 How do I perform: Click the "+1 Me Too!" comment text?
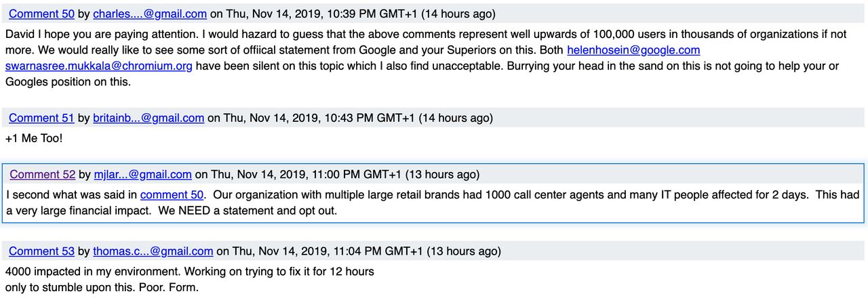coord(34,138)
